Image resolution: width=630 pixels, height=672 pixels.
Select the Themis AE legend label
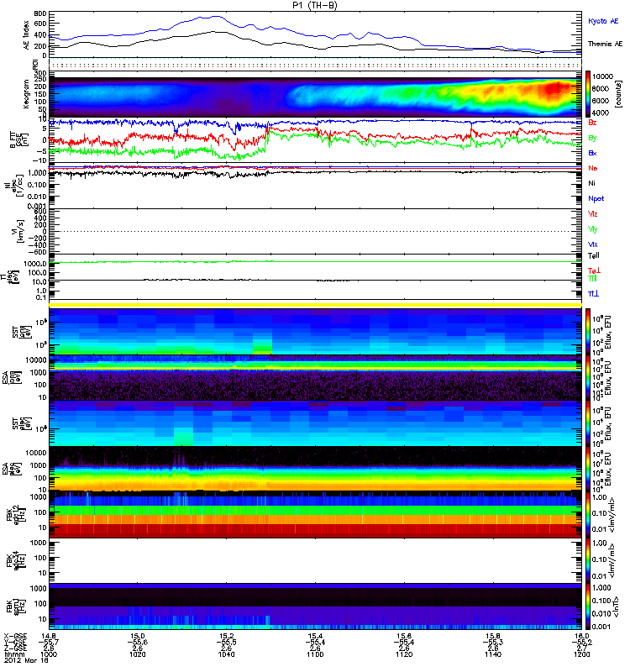point(605,44)
